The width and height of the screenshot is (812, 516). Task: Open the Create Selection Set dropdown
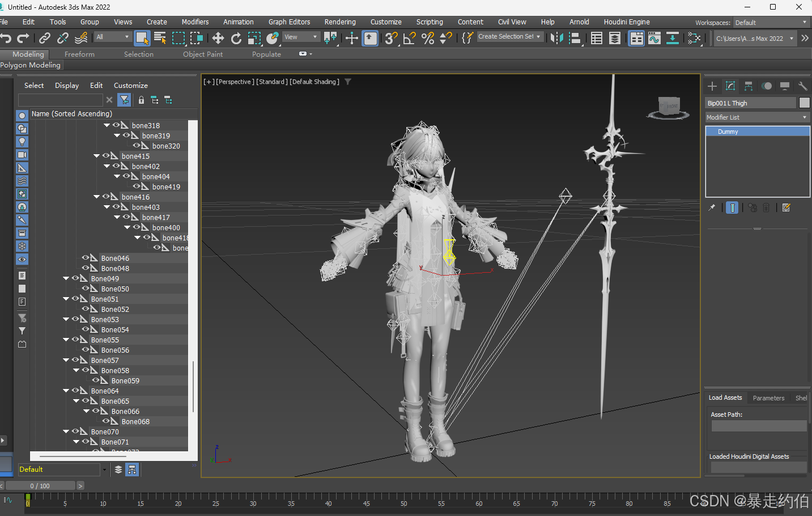[509, 37]
